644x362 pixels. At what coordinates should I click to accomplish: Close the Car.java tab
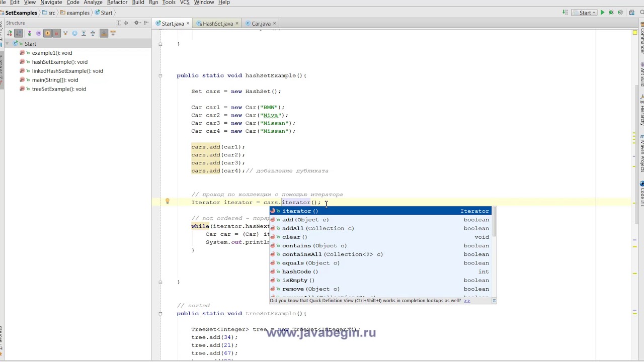pos(275,24)
